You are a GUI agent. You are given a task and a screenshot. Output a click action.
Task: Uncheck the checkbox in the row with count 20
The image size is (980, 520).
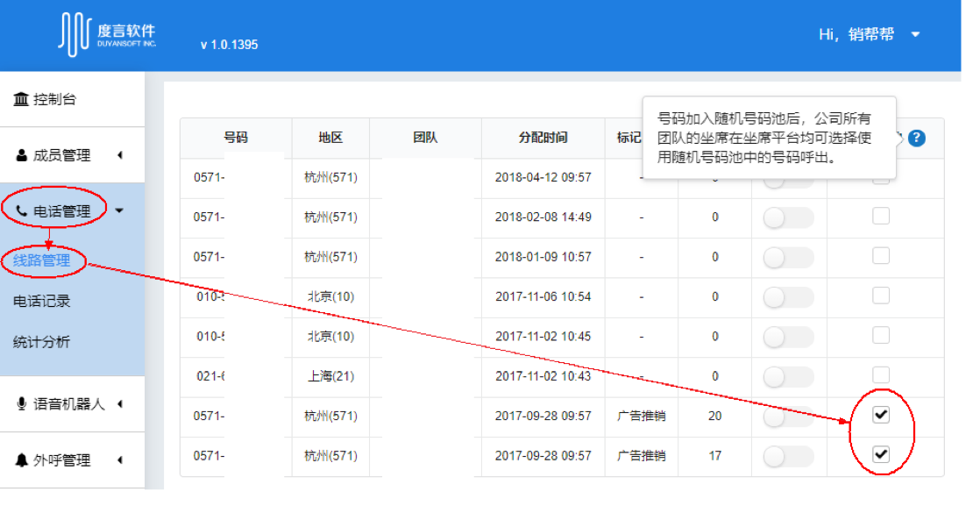[x=881, y=415]
